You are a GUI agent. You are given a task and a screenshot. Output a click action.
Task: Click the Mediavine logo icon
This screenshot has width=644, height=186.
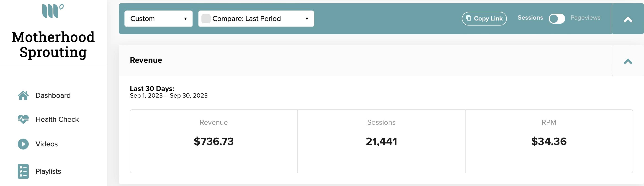tap(53, 11)
